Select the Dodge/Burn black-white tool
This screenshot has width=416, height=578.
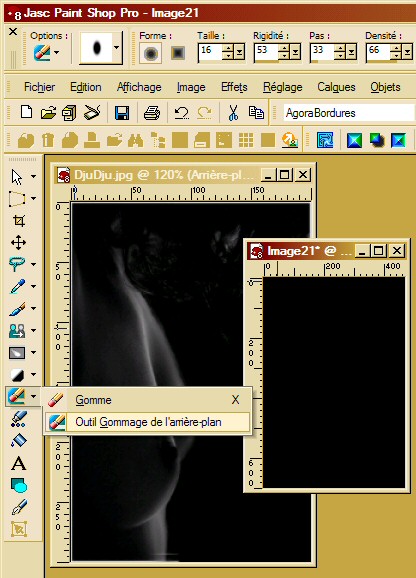click(x=18, y=375)
